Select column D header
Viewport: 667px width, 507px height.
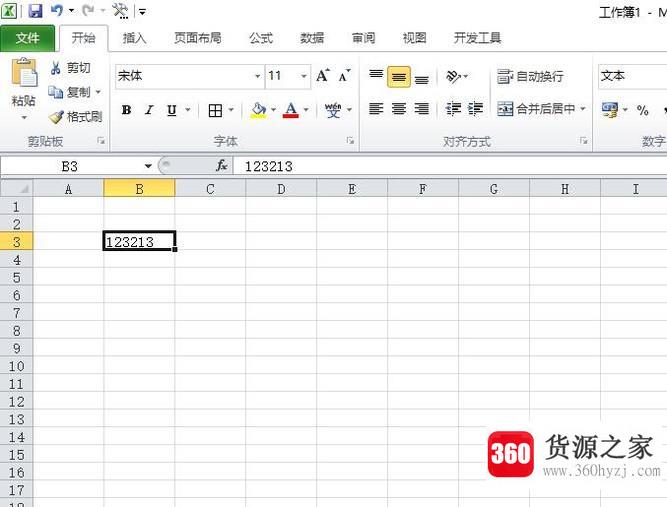click(x=281, y=189)
